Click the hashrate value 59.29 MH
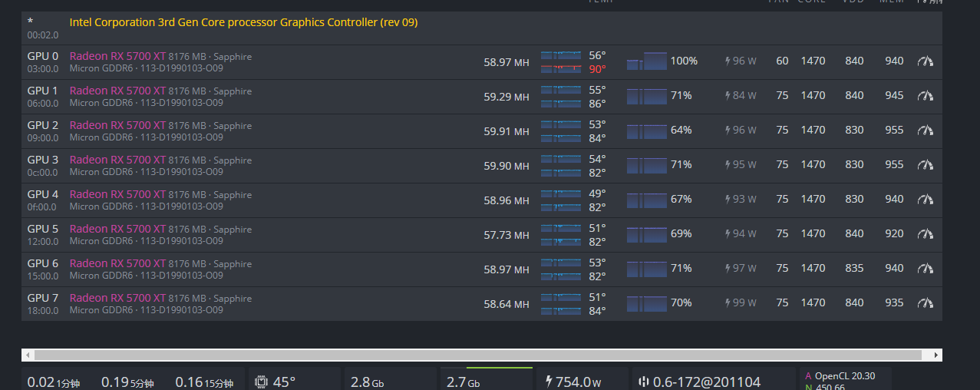The image size is (980, 390). pos(506,97)
